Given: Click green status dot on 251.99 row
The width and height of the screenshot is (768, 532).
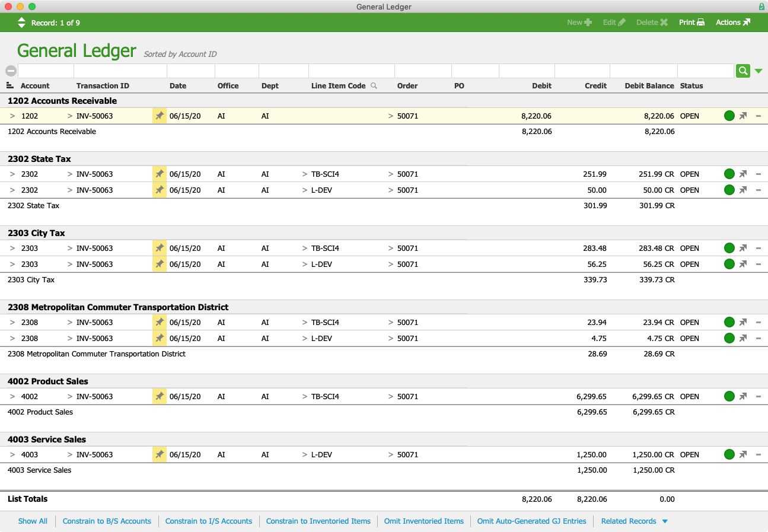Looking at the screenshot, I should [x=729, y=174].
